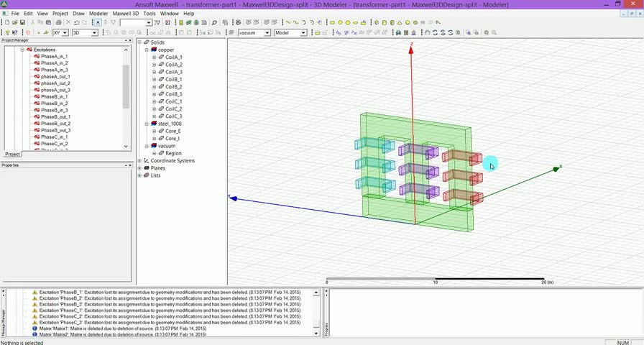
Task: Toggle the object selection mode button
Action: click(x=98, y=22)
